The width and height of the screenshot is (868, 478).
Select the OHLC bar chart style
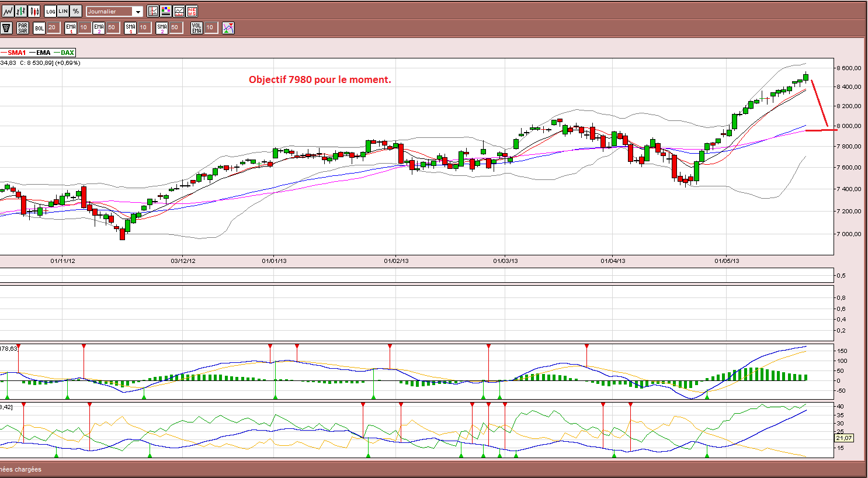21,11
